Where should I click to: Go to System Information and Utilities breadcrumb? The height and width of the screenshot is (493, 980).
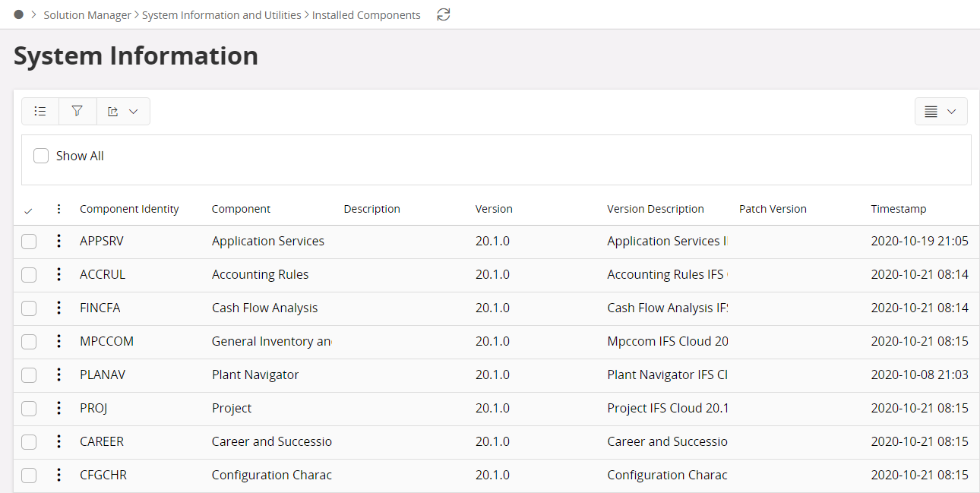click(x=221, y=15)
